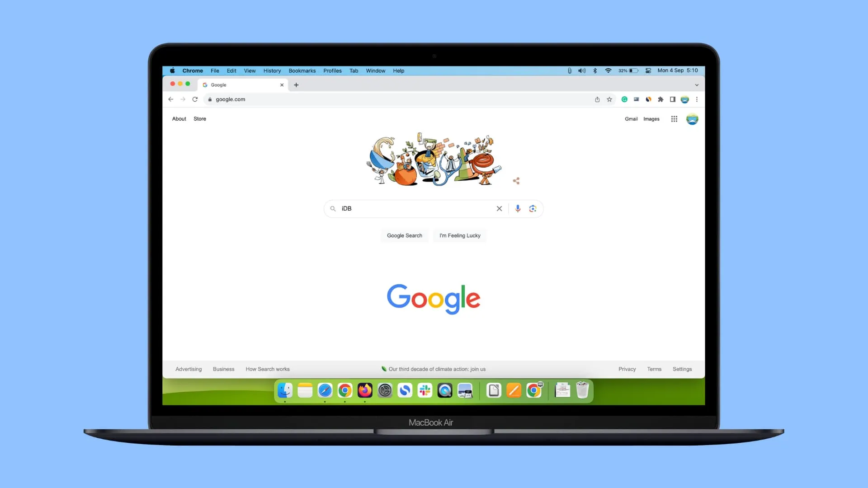Click the Google Search button
The height and width of the screenshot is (488, 868).
[x=404, y=235]
